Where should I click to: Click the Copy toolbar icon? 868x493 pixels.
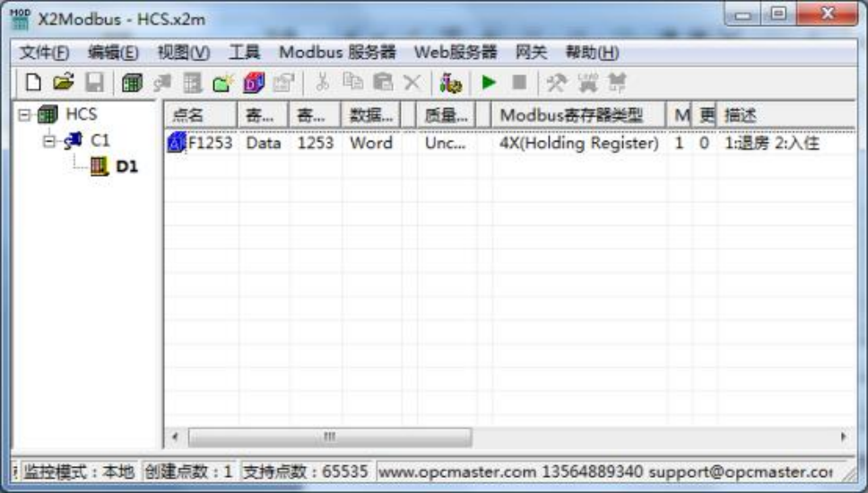tap(352, 83)
